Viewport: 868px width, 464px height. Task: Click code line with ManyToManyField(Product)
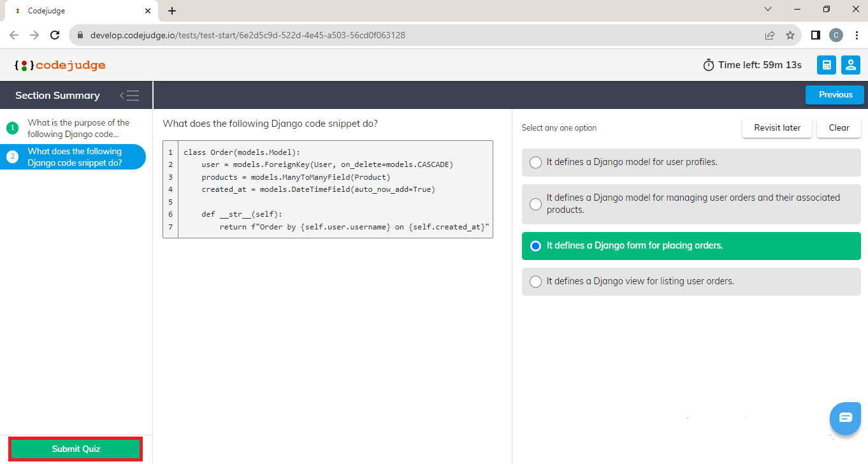point(296,177)
